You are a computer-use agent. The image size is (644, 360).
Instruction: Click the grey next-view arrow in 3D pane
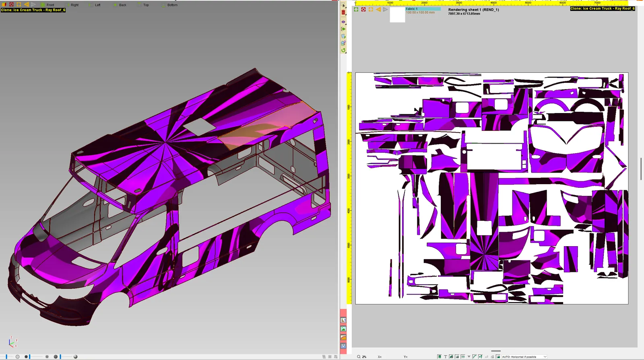point(33,4)
